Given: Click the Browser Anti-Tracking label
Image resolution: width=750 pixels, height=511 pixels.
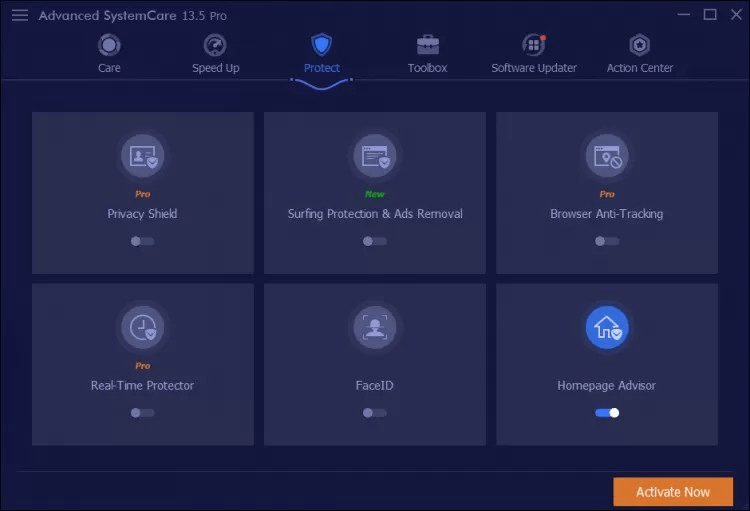Looking at the screenshot, I should tap(607, 214).
